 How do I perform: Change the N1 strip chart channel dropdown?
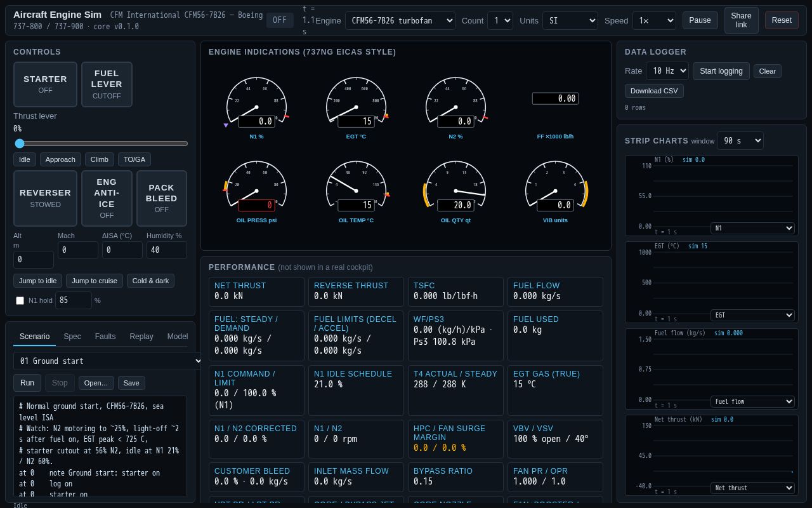(752, 228)
